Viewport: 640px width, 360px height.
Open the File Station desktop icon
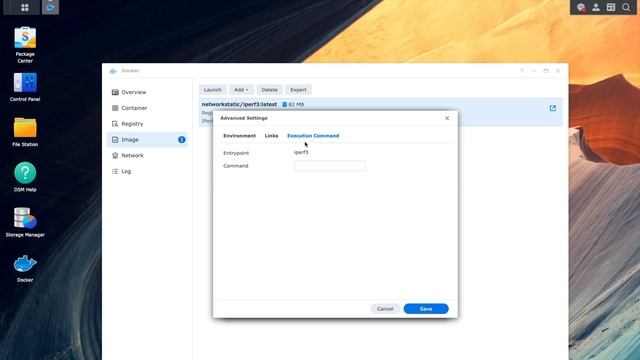[25, 132]
